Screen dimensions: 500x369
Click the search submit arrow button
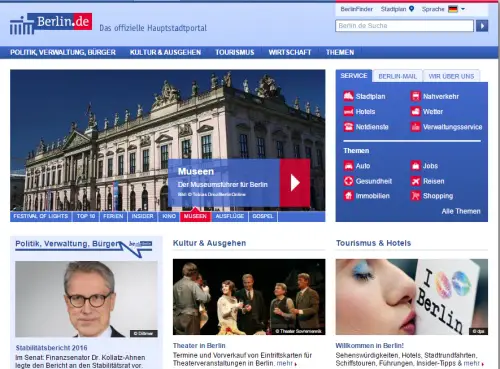click(482, 26)
